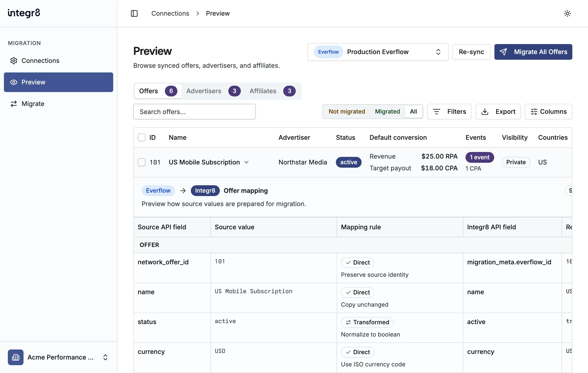
Task: Click the arrow between Everflow and Integr8
Action: (x=183, y=191)
